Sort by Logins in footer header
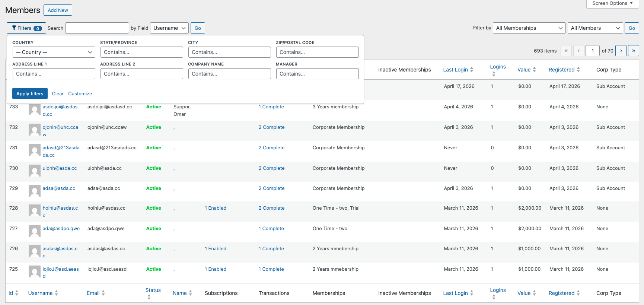The width and height of the screenshot is (644, 305). 498,293
